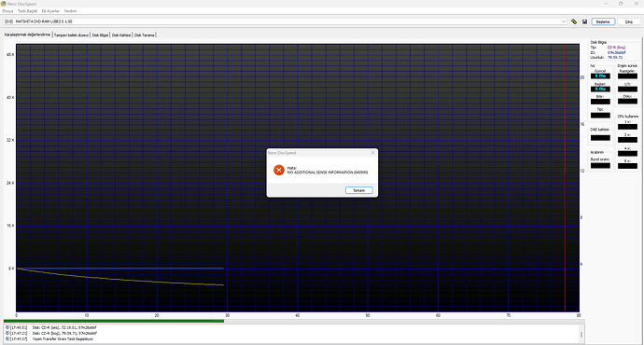644x345 pixels.
Task: Click the Tamam button in error dialog
Action: [359, 190]
